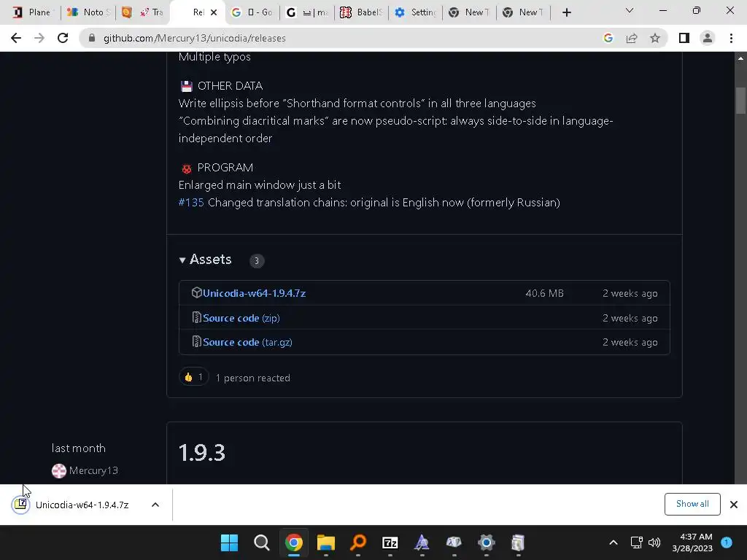Open a new tab with the plus button

(566, 13)
